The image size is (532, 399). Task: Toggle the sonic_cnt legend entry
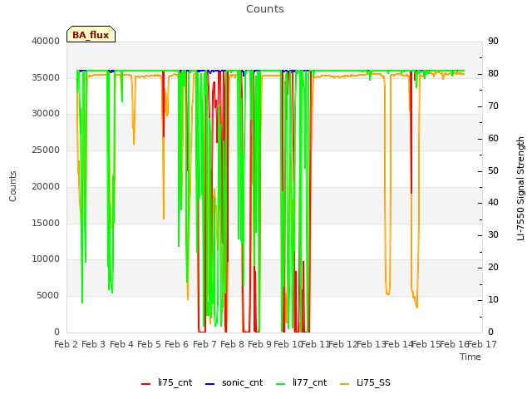tap(234, 382)
